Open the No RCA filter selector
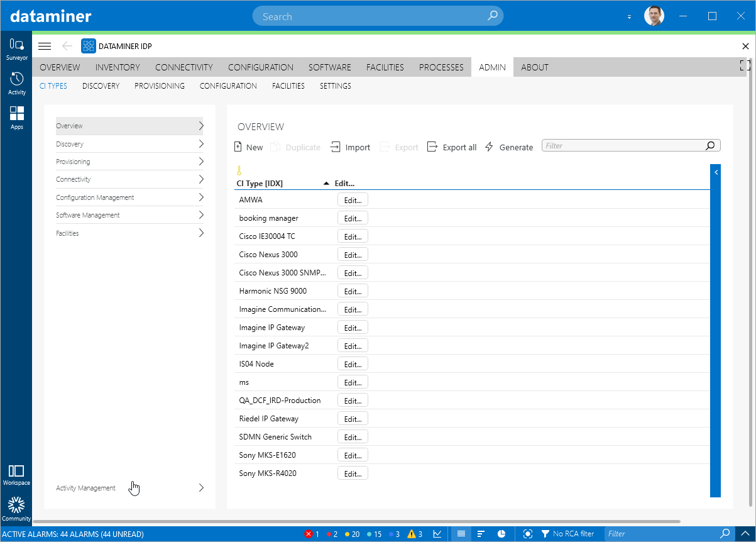The image size is (756, 542). pos(567,534)
